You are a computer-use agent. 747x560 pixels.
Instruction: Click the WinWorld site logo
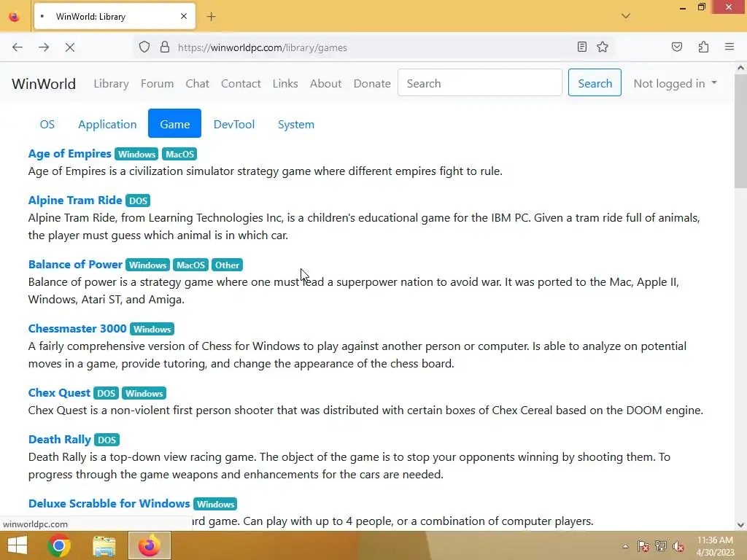44,83
